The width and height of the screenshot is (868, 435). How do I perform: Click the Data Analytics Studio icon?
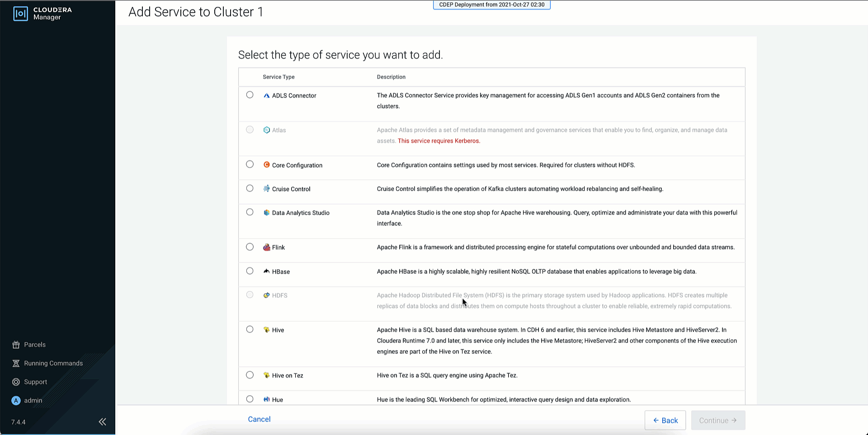(x=266, y=213)
